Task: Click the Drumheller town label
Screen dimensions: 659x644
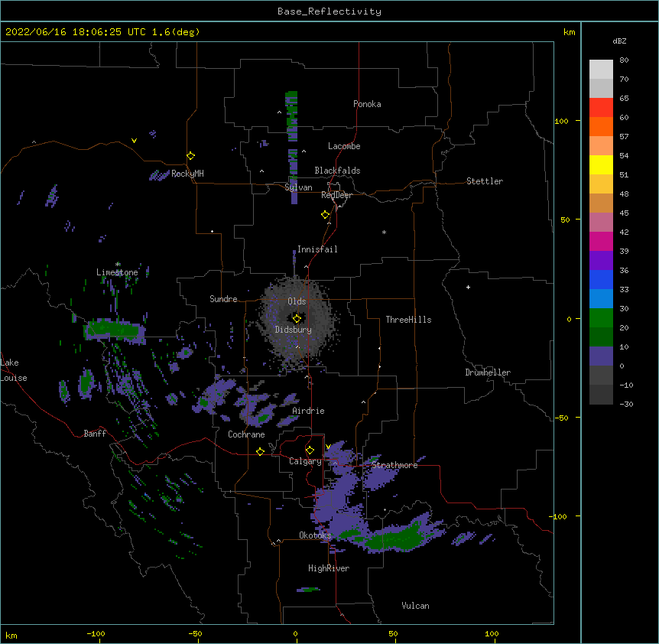Action: [488, 372]
